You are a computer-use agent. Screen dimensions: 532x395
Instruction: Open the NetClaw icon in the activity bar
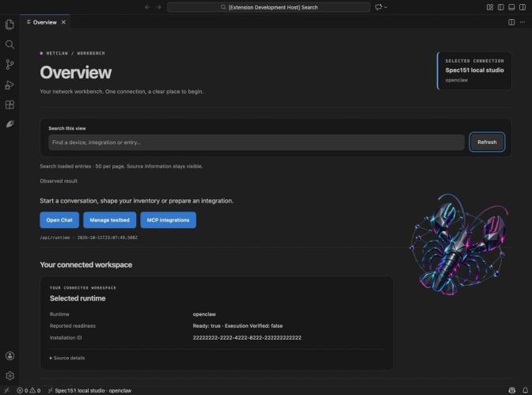coord(9,124)
